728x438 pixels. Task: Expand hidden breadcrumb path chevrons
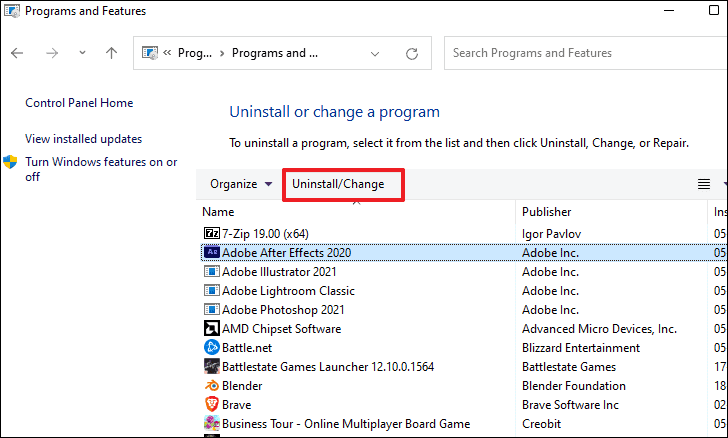[x=167, y=52]
